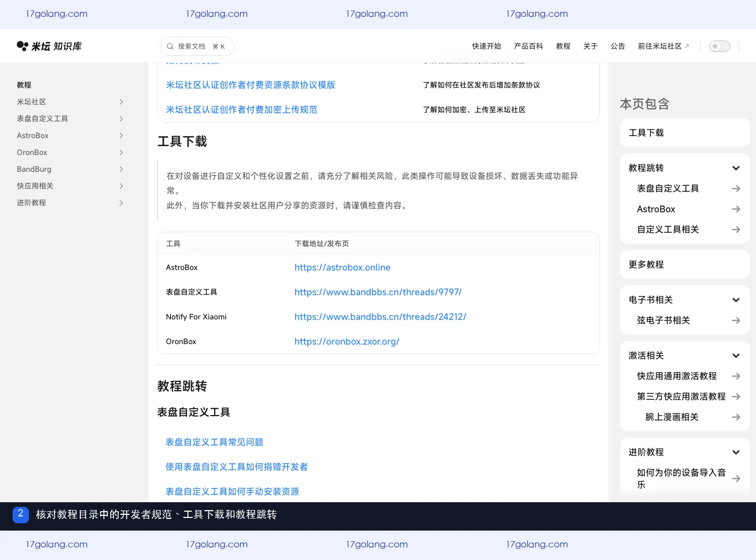Viewport: 756px width, 560px height.
Task: Open the 快速开始 nav item
Action: 487,46
